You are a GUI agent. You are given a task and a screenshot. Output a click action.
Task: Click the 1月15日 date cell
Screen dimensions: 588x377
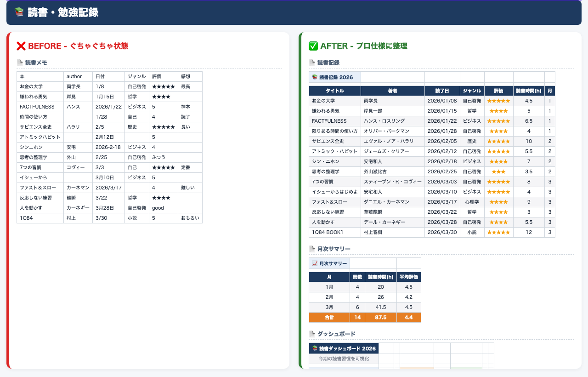coord(108,97)
